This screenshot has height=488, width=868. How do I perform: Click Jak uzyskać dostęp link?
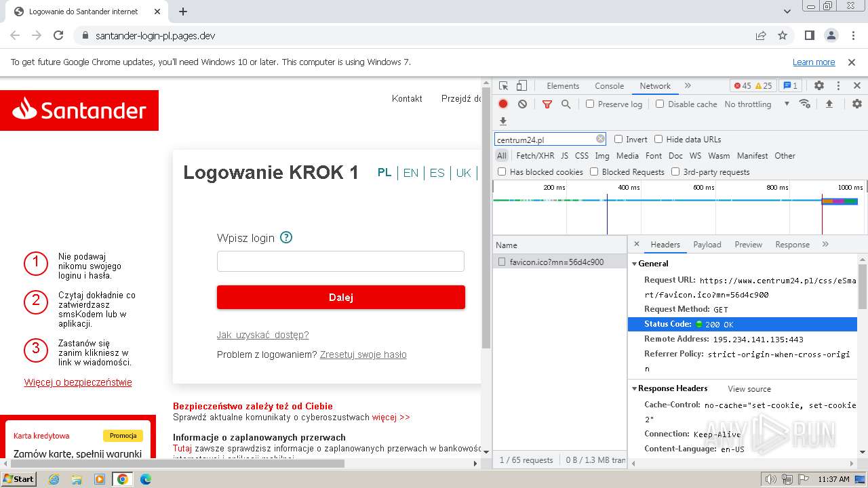click(x=262, y=335)
